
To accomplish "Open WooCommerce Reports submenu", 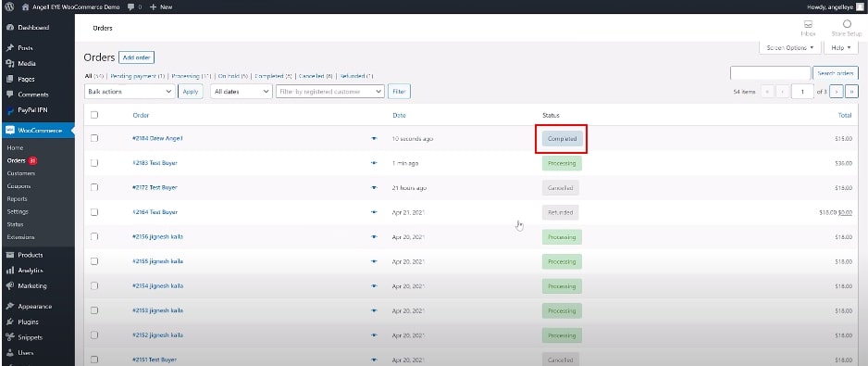I will [x=18, y=199].
